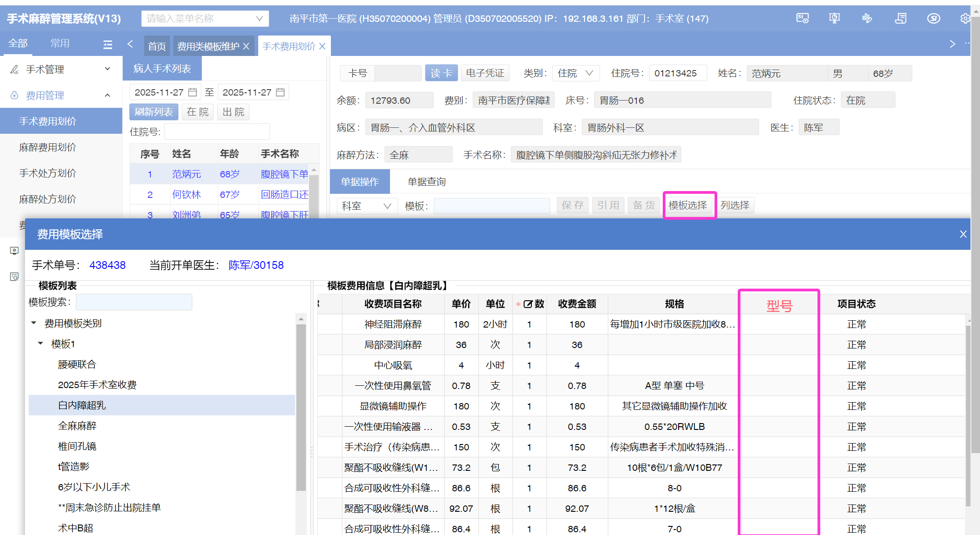
Task: Click the 模板搜索 input field
Action: coord(134,302)
